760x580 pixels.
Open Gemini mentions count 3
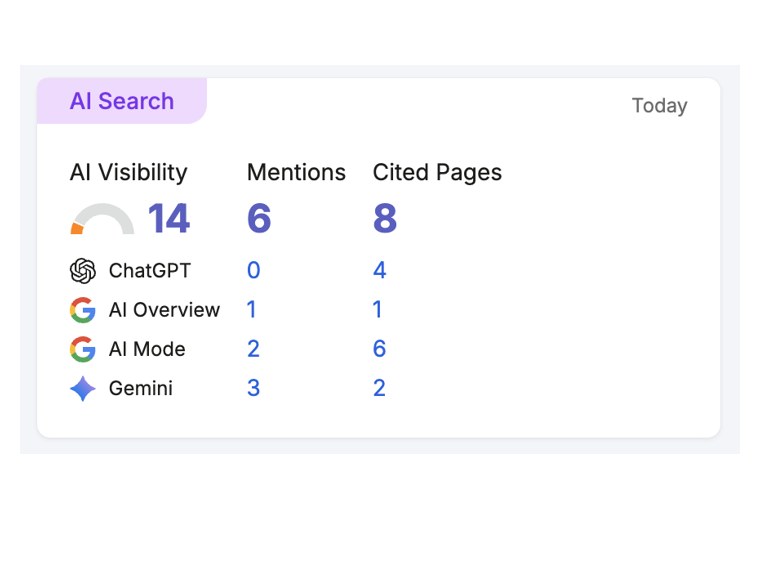click(253, 388)
